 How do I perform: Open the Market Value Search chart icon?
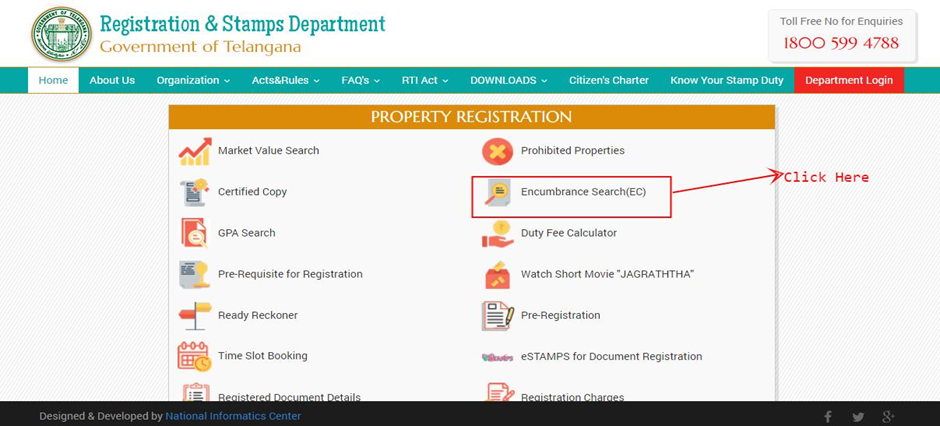pyautogui.click(x=195, y=152)
